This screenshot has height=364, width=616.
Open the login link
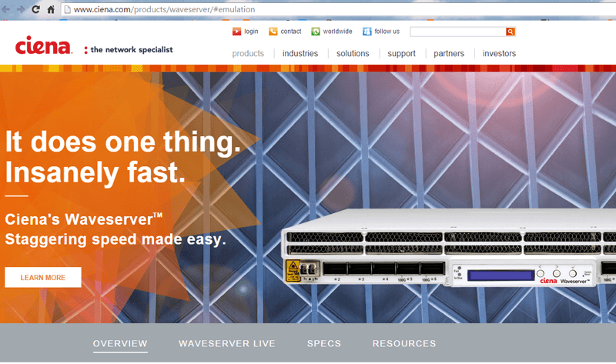[251, 32]
